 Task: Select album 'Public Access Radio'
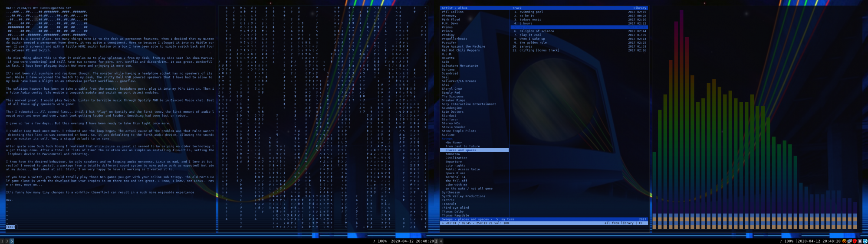(463, 169)
